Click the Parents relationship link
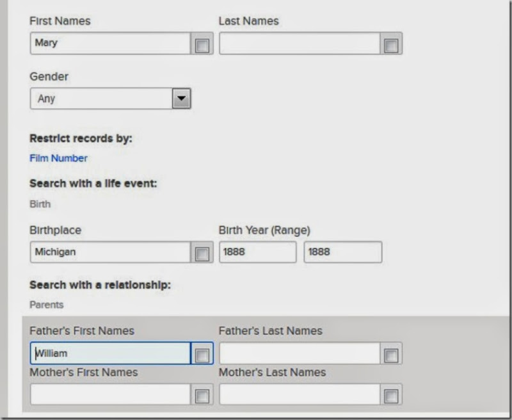 tap(47, 305)
